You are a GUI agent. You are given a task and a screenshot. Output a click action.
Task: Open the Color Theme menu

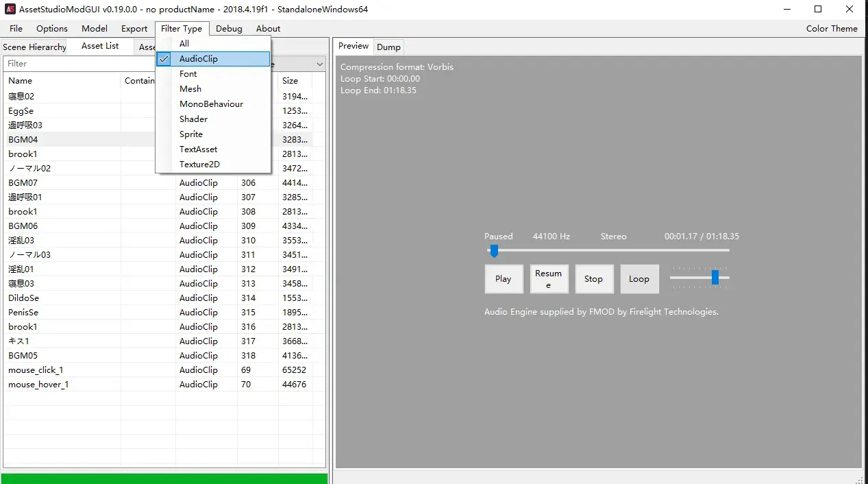pyautogui.click(x=832, y=28)
